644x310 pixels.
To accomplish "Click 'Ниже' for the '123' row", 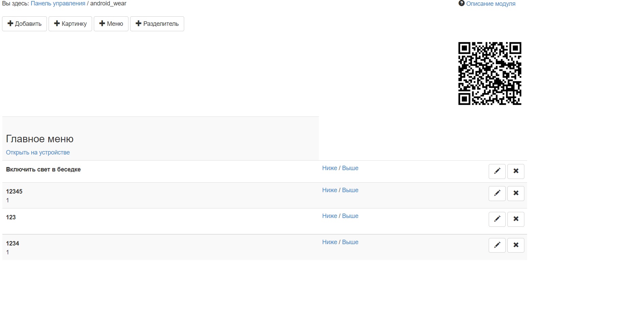I will (329, 216).
